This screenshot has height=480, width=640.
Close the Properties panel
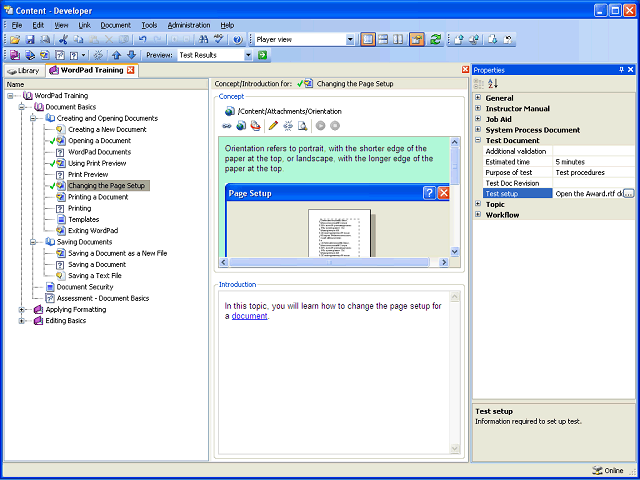click(631, 70)
